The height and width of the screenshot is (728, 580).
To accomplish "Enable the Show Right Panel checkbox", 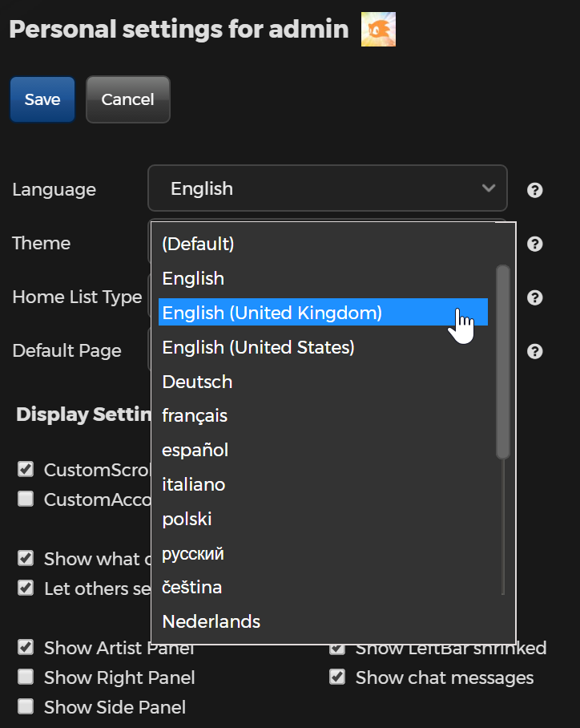I will 26,677.
